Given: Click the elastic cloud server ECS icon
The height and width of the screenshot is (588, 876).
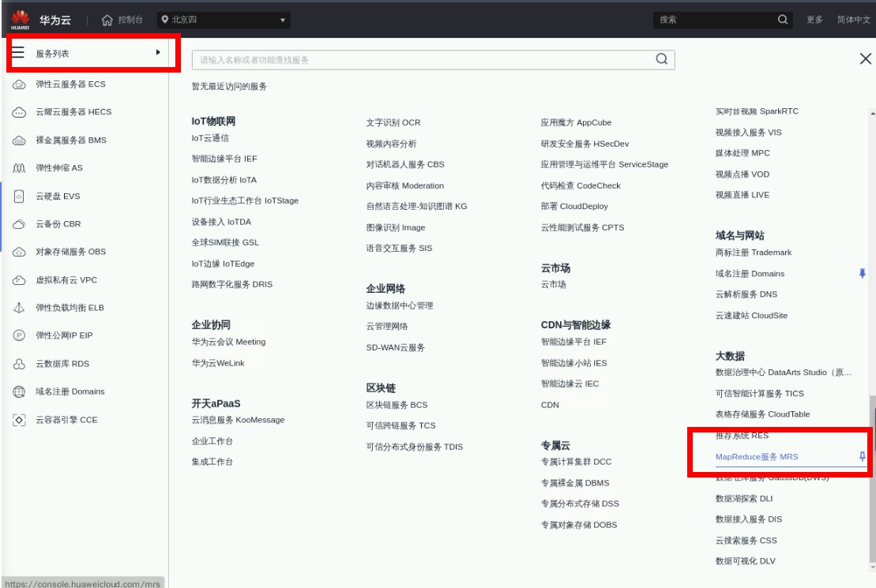Looking at the screenshot, I should point(20,84).
